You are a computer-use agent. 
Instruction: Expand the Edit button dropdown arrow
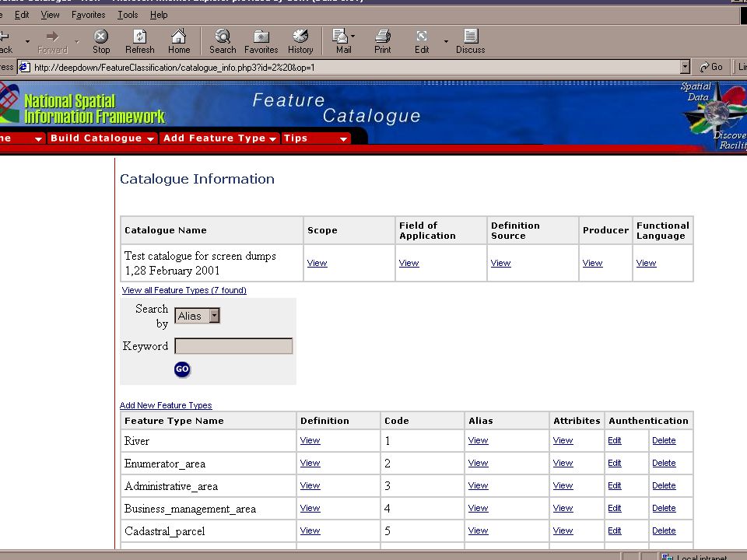click(446, 41)
